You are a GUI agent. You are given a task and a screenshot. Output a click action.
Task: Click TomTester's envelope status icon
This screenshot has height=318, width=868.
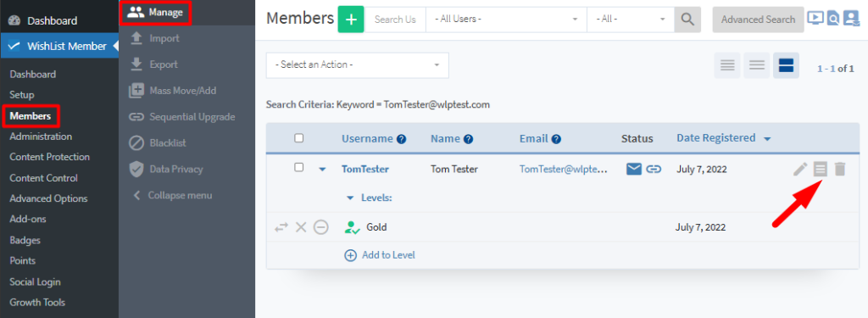[634, 169]
